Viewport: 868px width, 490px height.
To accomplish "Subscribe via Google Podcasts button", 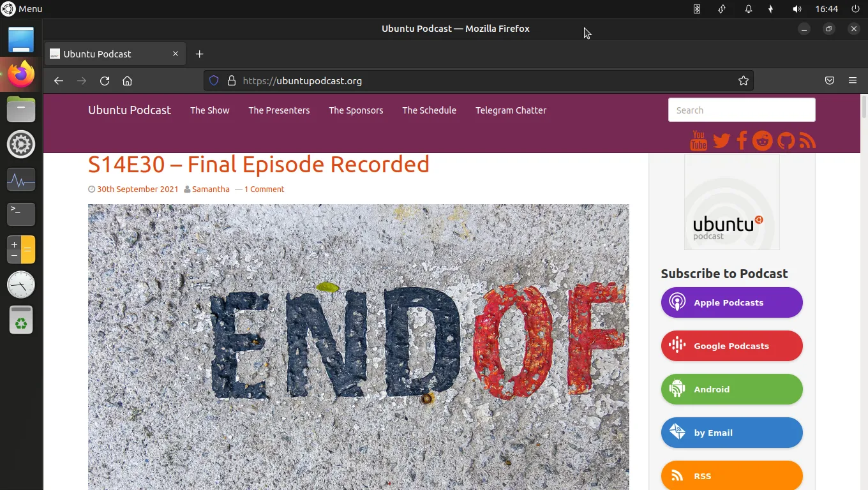I will [x=731, y=346].
